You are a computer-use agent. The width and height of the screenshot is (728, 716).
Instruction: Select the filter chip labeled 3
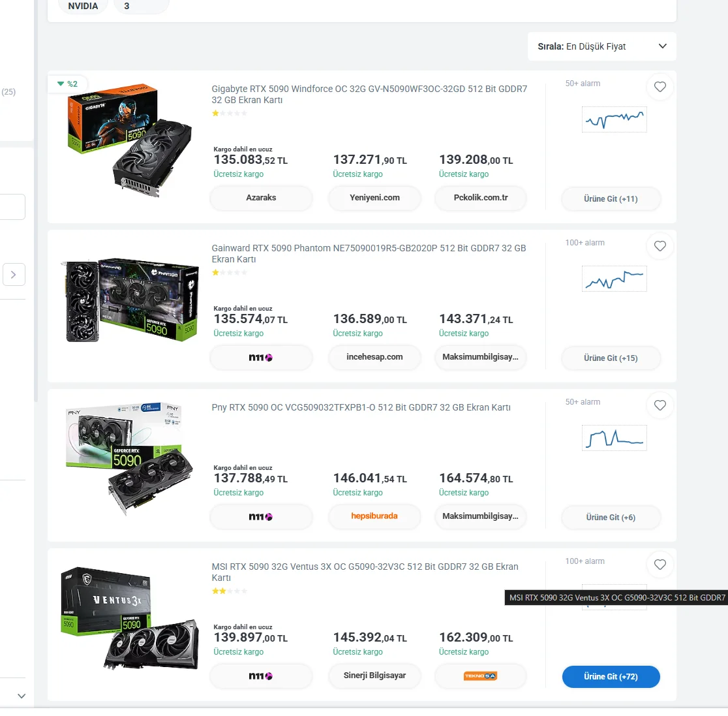point(141,7)
